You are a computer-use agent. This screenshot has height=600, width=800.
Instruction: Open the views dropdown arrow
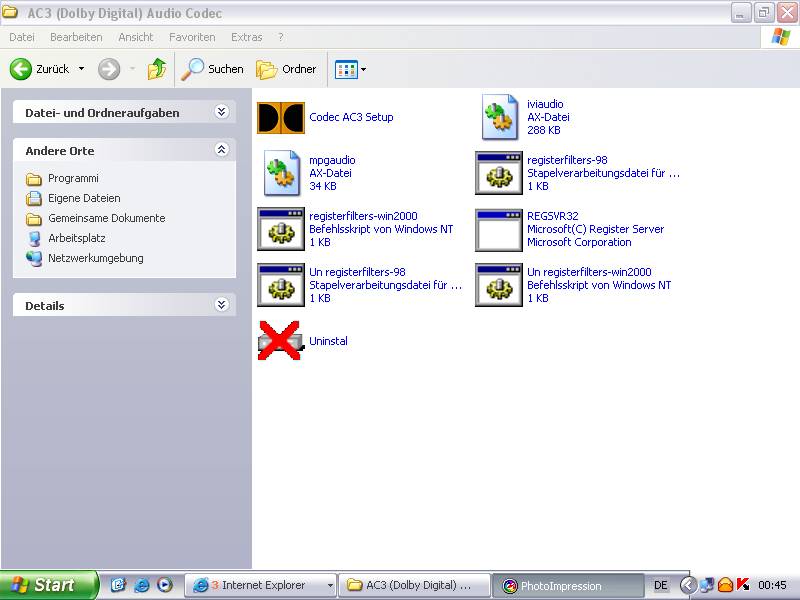[363, 69]
